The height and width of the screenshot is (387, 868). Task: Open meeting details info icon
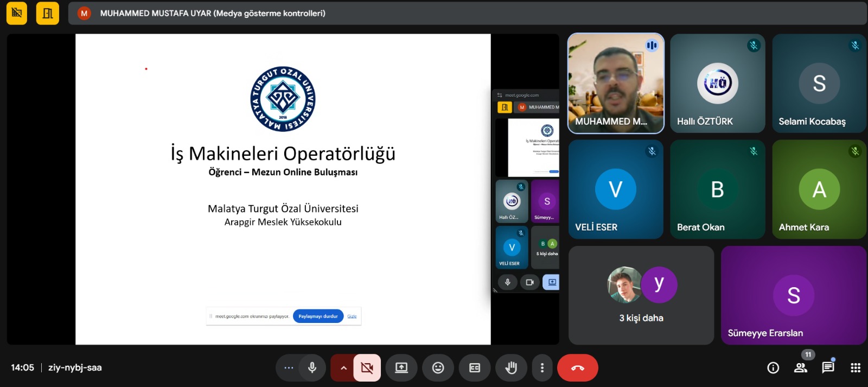click(773, 368)
